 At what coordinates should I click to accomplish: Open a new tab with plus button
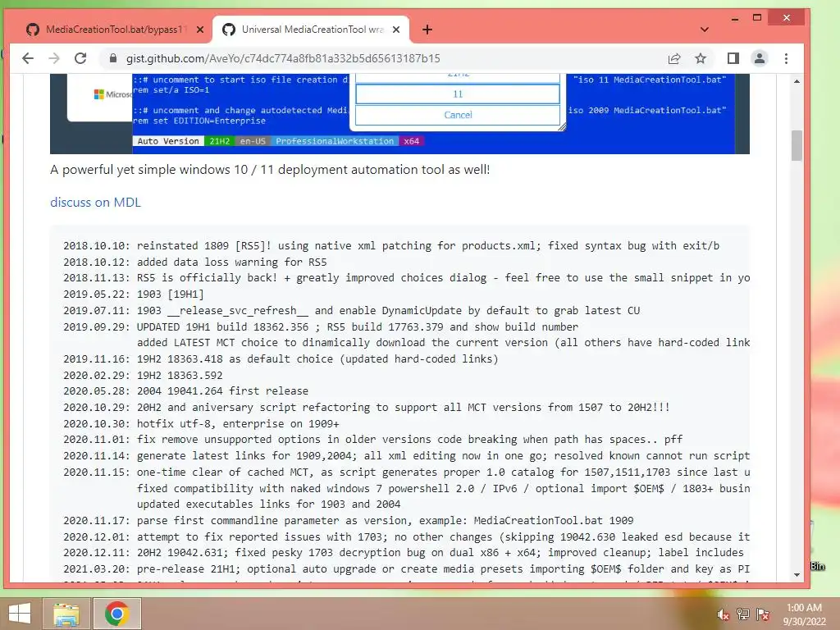pos(427,30)
